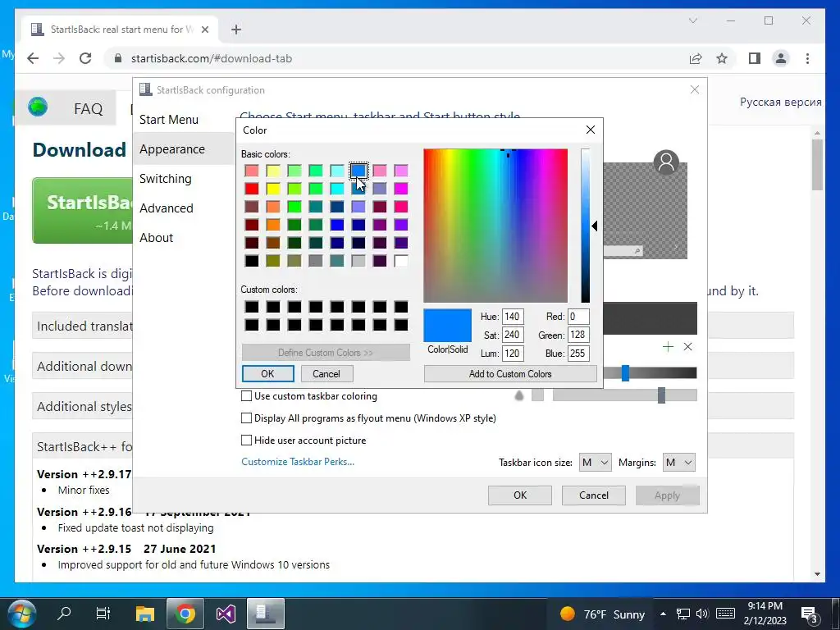Share this page icon in address bar
The width and height of the screenshot is (840, 630).
(x=696, y=58)
